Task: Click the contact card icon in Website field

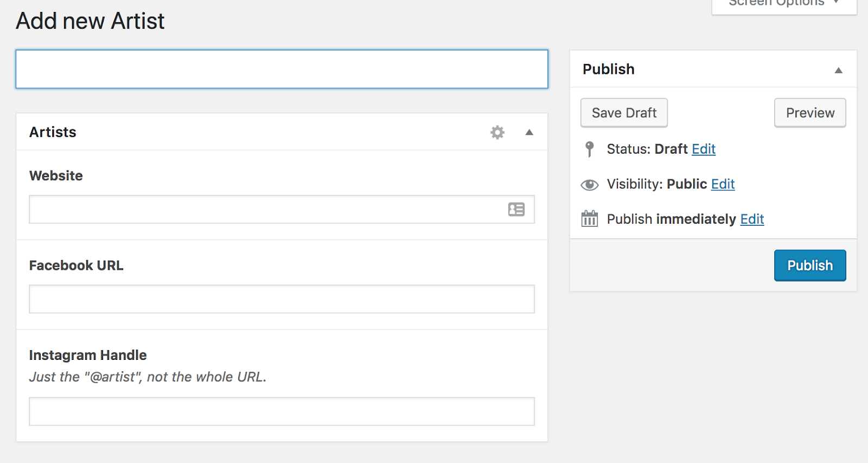Action: (516, 210)
